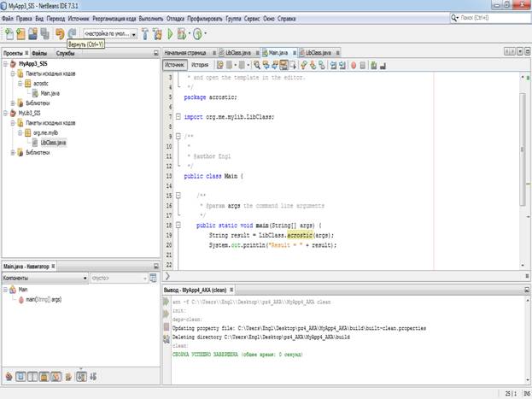Open the Компоненты dropdown in Navigator
This screenshot has width=532, height=399.
click(x=44, y=279)
